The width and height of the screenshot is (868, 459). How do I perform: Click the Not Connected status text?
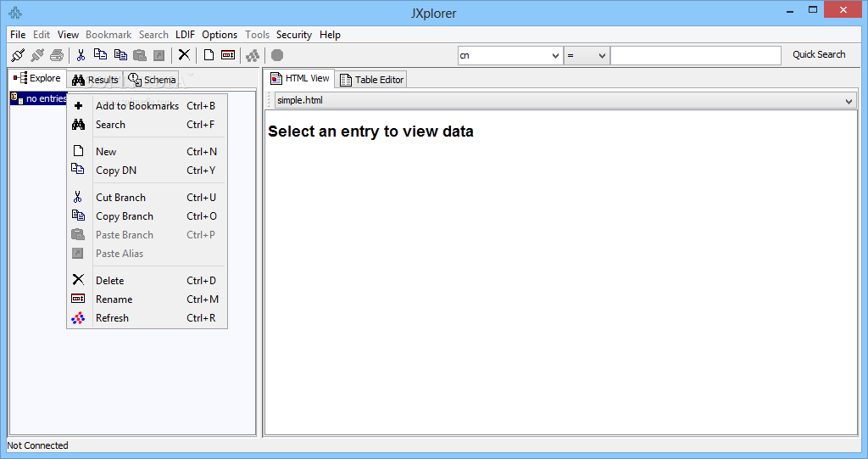pyautogui.click(x=37, y=445)
